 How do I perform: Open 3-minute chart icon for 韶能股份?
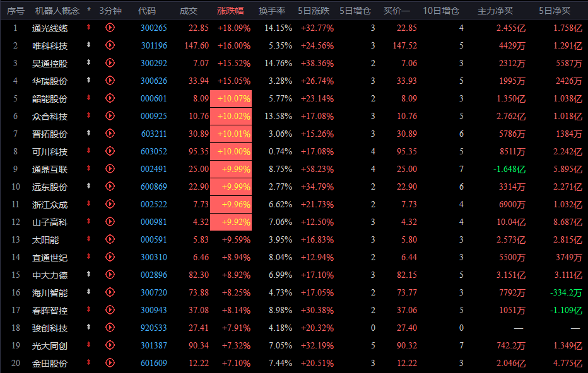[110, 98]
